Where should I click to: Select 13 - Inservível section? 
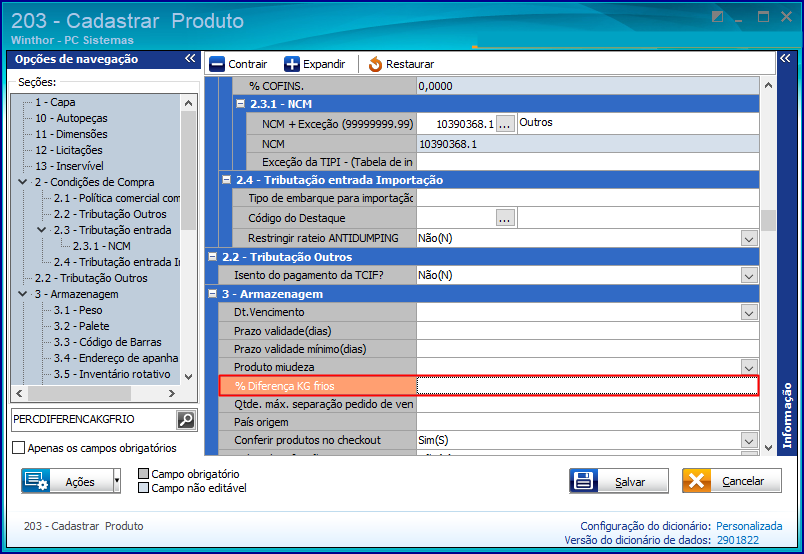coord(69,166)
